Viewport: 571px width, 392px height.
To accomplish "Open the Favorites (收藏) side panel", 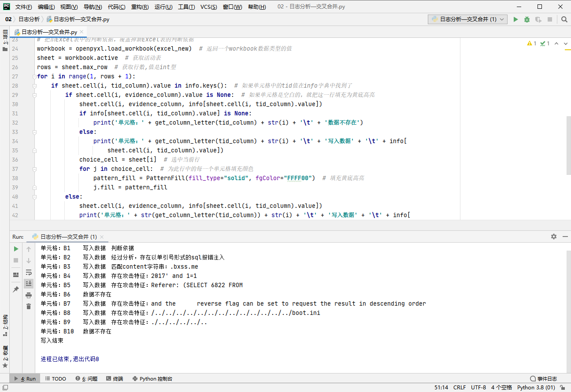I will pos(5,357).
